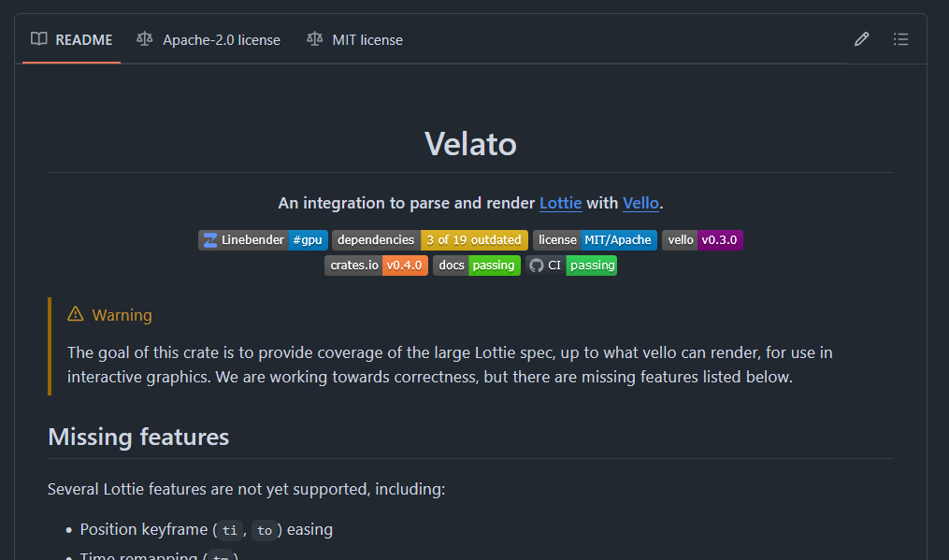This screenshot has height=560, width=949.
Task: Open the crates.io v0.4.0 badge
Action: pos(376,266)
